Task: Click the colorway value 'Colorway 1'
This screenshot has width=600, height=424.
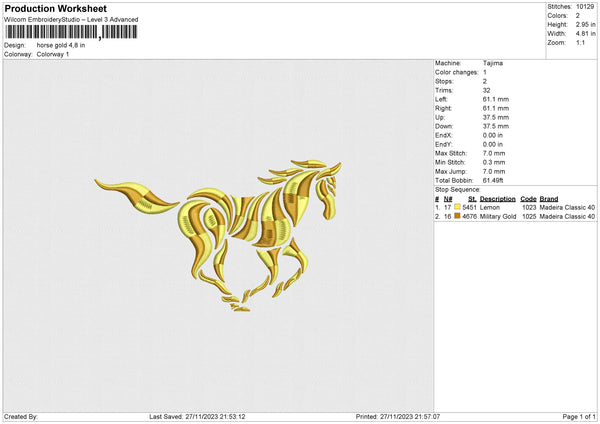Action: [53, 54]
